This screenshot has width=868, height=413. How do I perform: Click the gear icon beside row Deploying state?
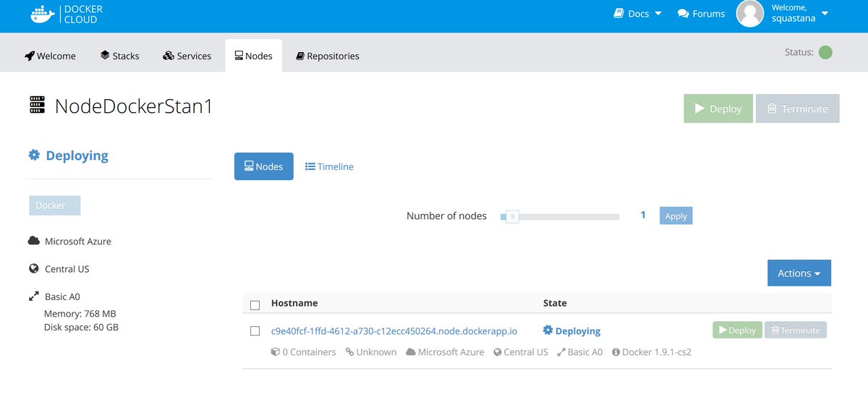point(548,331)
